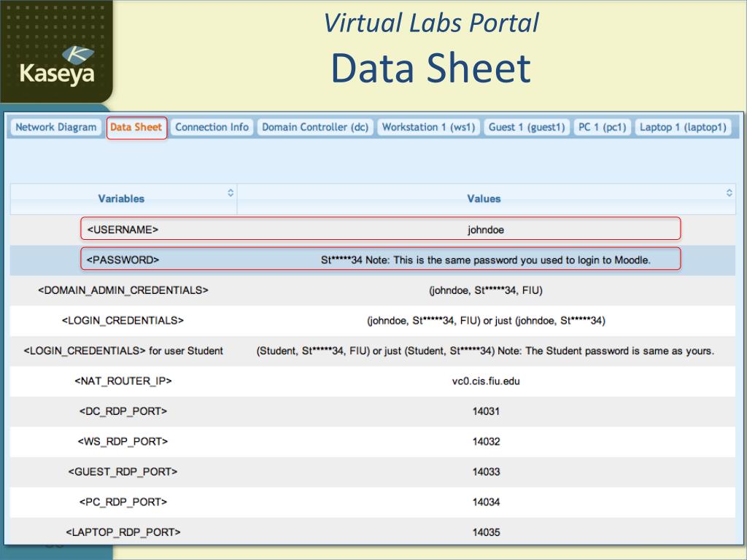Toggle sort arrows in Values column
The width and height of the screenshot is (747, 560).
(729, 192)
